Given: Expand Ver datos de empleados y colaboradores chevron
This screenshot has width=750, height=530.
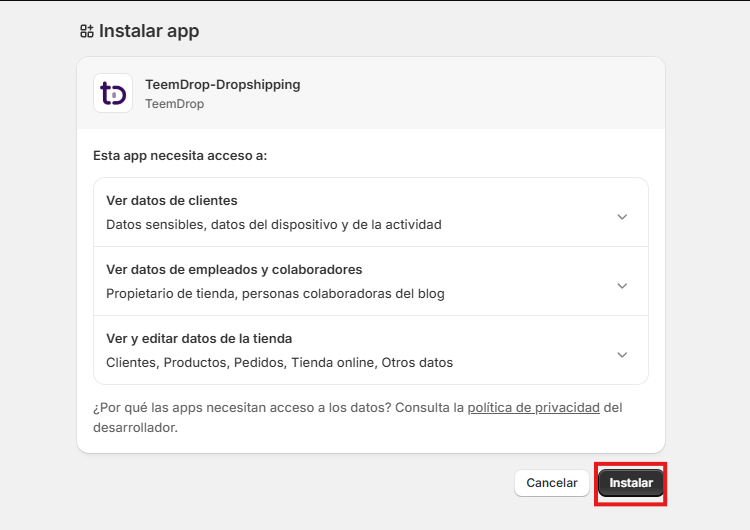Looking at the screenshot, I should click(x=622, y=286).
